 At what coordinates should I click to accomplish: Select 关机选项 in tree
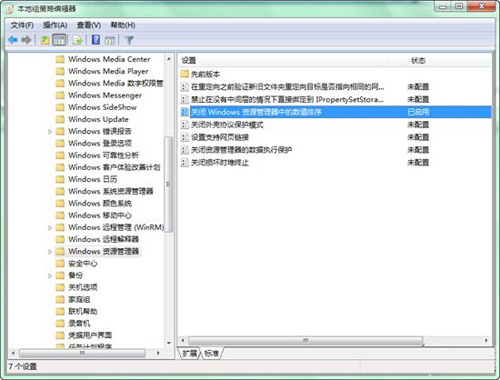(x=83, y=287)
